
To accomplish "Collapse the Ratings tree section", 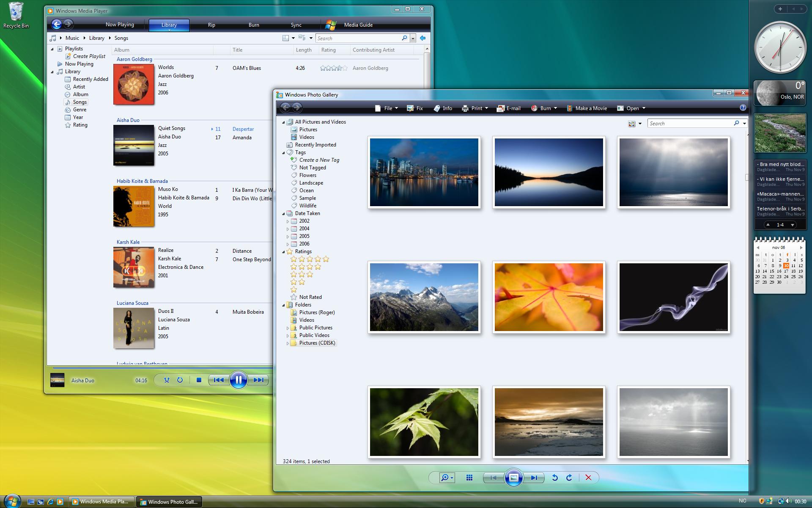I will point(284,252).
